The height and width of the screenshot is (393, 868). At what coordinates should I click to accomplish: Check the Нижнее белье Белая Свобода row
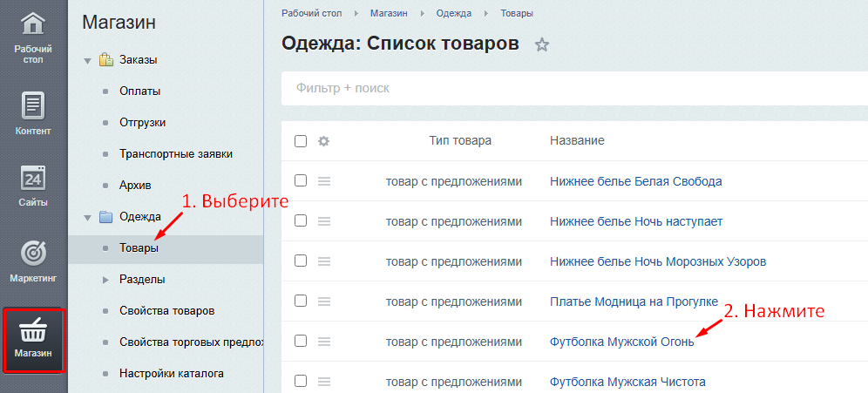[x=301, y=181]
